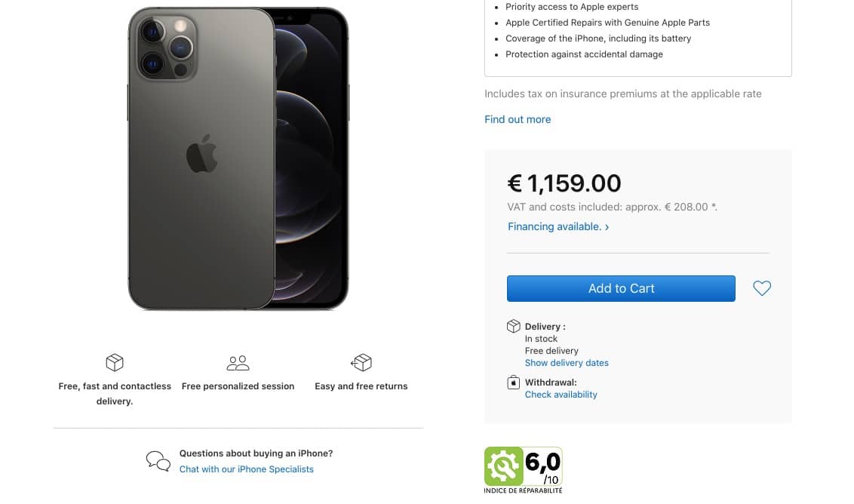The height and width of the screenshot is (504, 854).
Task: Click the iPhone 12 Pro product image
Action: tap(238, 158)
